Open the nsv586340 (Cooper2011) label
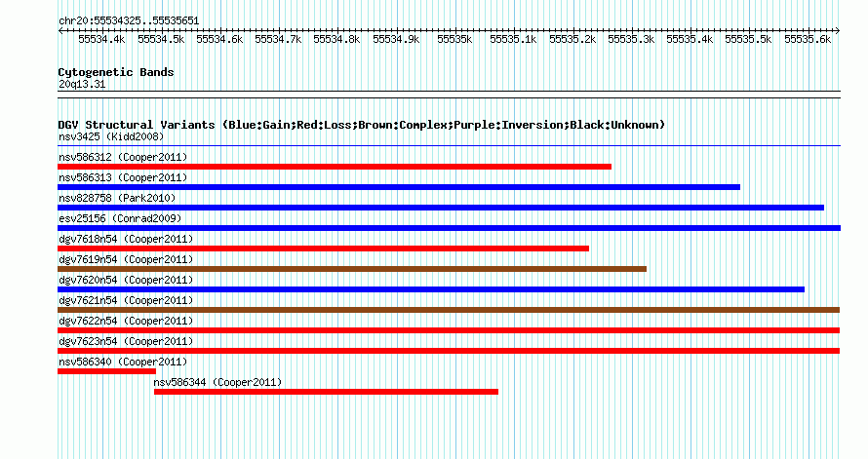The image size is (868, 459). [123, 362]
